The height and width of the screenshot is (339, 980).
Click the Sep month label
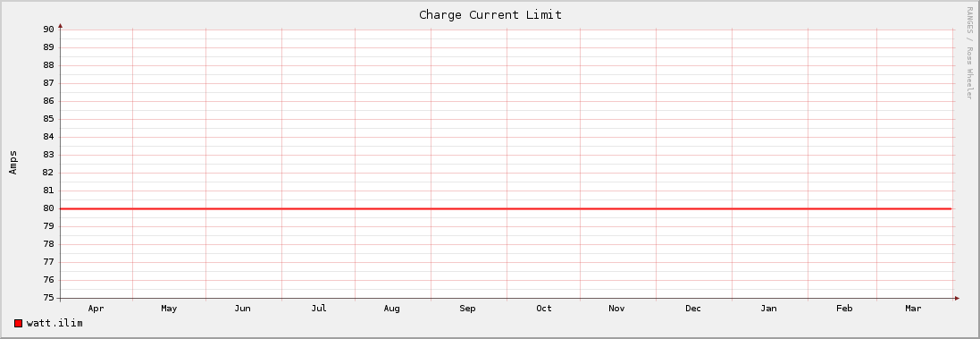[467, 309]
